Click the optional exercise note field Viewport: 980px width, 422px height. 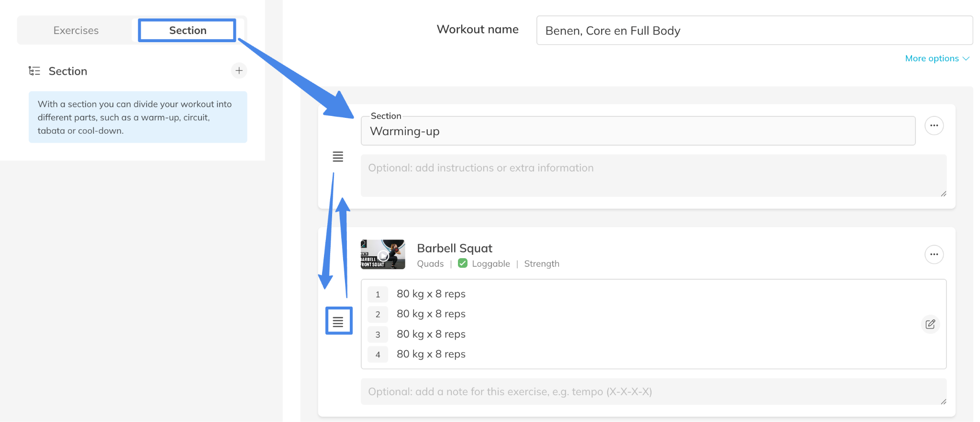pos(653,392)
